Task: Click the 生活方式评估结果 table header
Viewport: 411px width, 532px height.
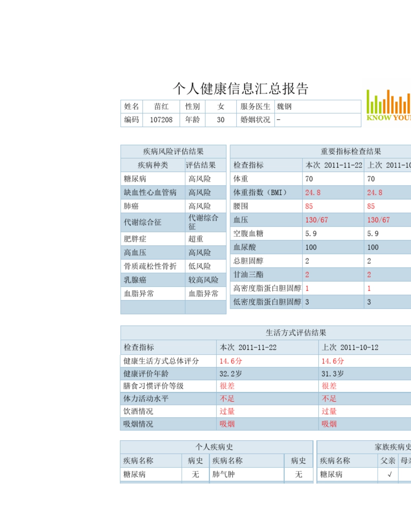Action: 296,333
